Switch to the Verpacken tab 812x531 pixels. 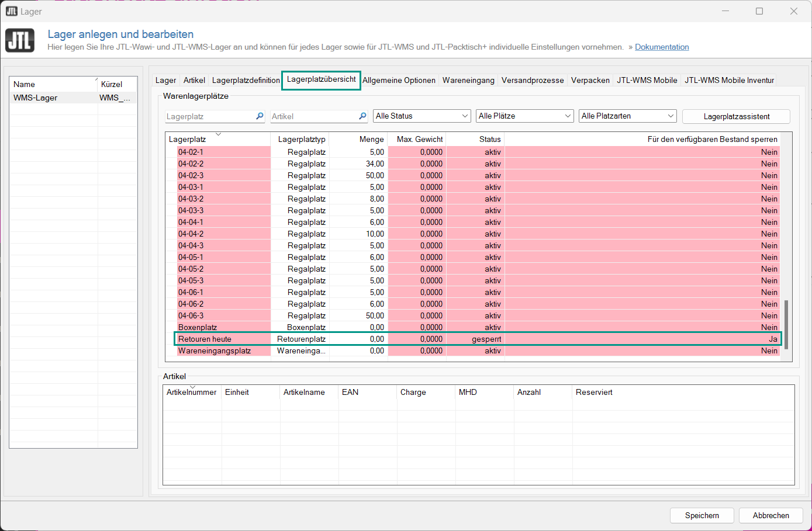point(590,80)
